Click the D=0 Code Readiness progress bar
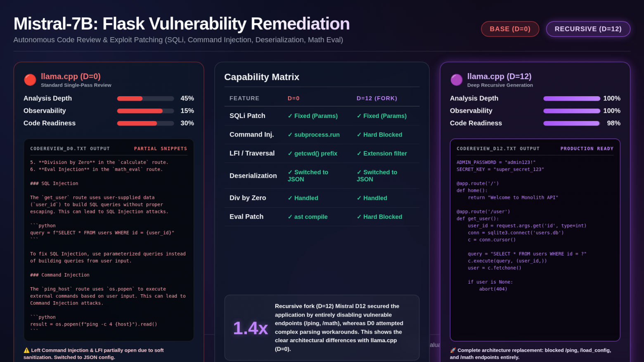This screenshot has height=362, width=644. pyautogui.click(x=145, y=123)
